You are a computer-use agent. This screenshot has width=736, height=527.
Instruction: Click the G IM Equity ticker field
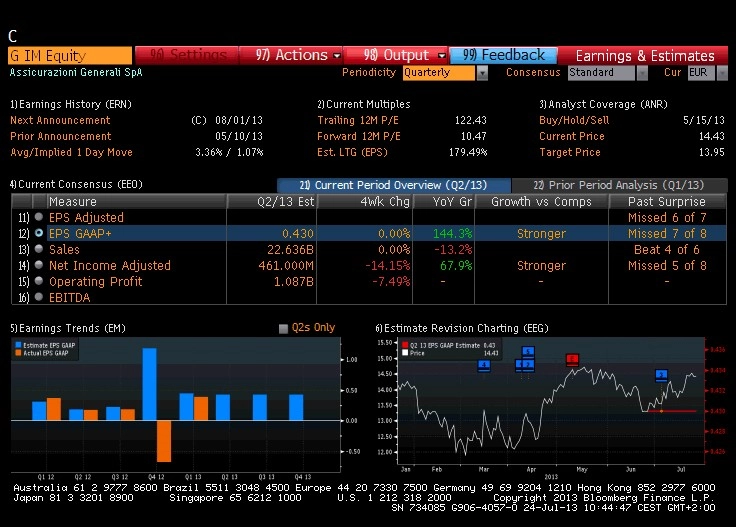[x=70, y=55]
